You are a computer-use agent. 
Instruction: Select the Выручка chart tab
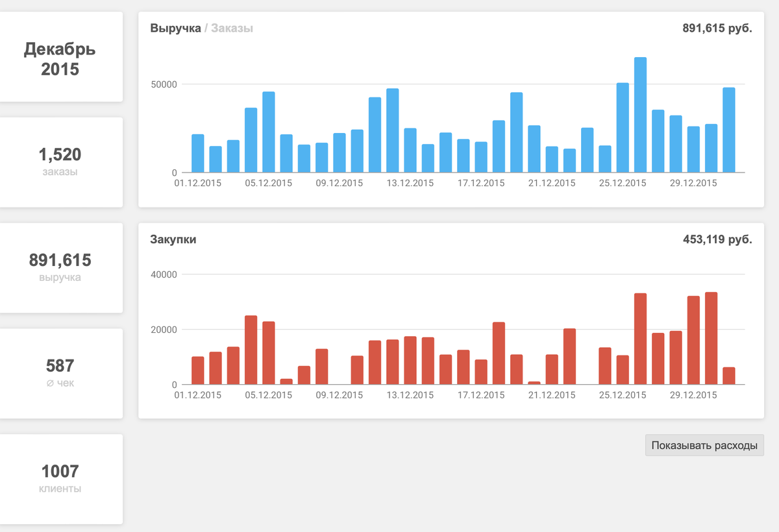[x=175, y=29]
